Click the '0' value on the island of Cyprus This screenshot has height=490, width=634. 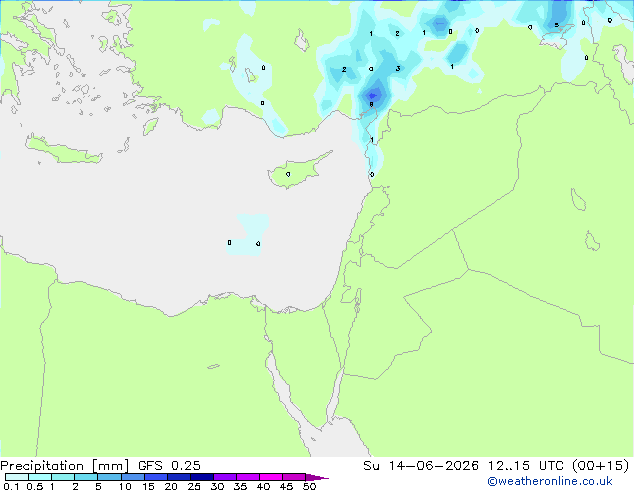[x=288, y=174]
